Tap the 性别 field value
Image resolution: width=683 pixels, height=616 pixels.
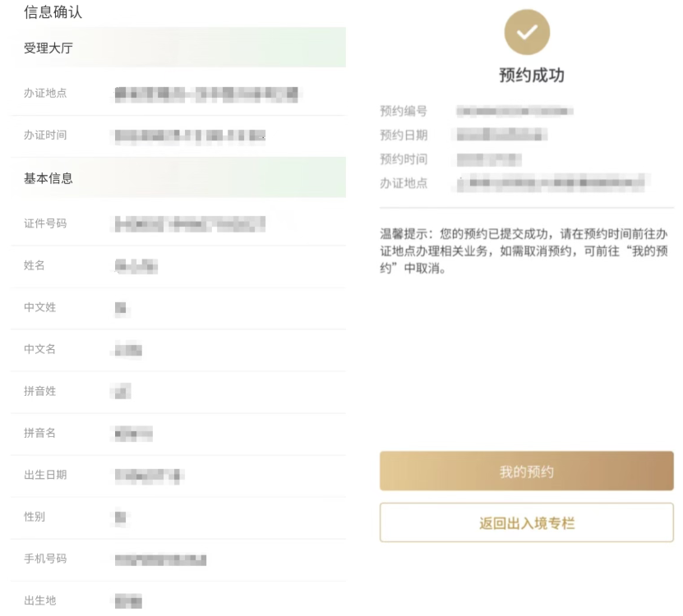[x=121, y=517]
